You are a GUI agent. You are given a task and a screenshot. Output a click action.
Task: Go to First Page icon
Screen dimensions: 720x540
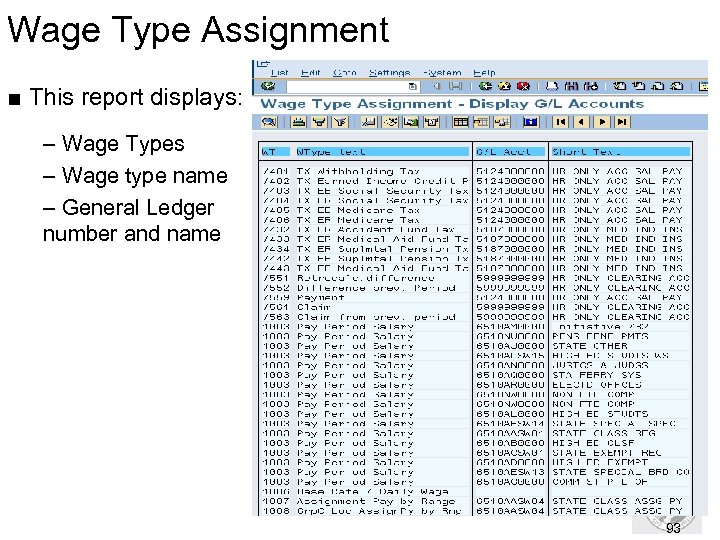click(620, 86)
